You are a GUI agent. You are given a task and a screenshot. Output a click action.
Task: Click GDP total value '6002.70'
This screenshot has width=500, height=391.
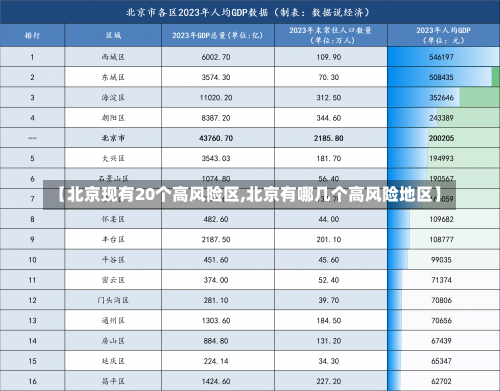(x=216, y=57)
